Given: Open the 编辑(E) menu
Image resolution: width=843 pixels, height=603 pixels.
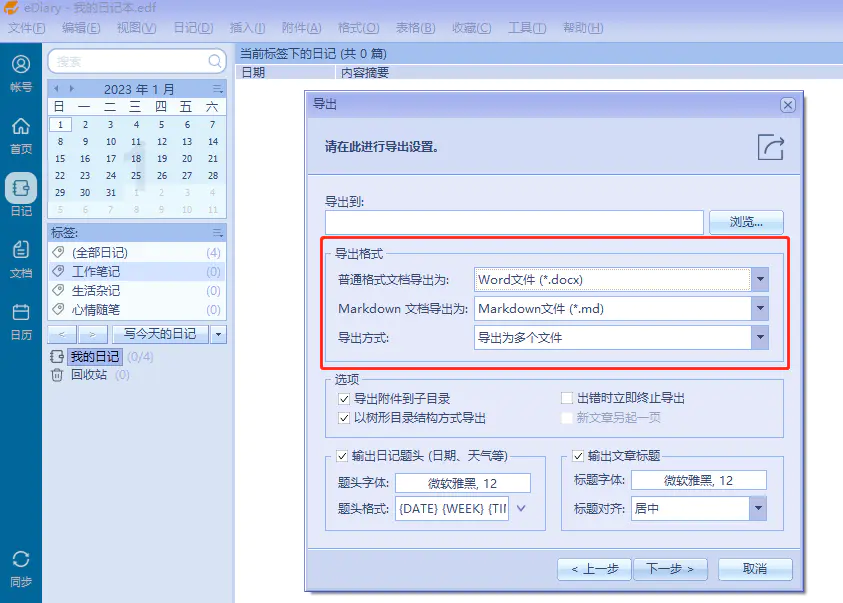Looking at the screenshot, I should [x=81, y=28].
